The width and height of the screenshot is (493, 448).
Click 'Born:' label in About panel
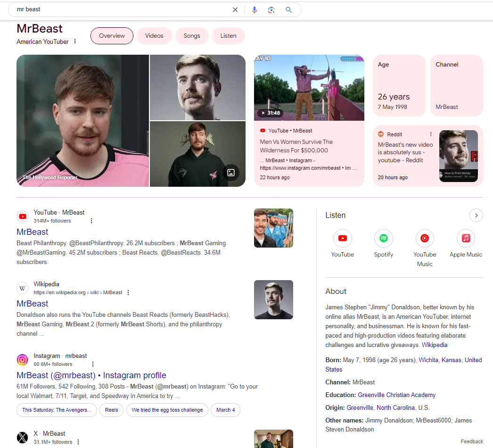click(333, 360)
